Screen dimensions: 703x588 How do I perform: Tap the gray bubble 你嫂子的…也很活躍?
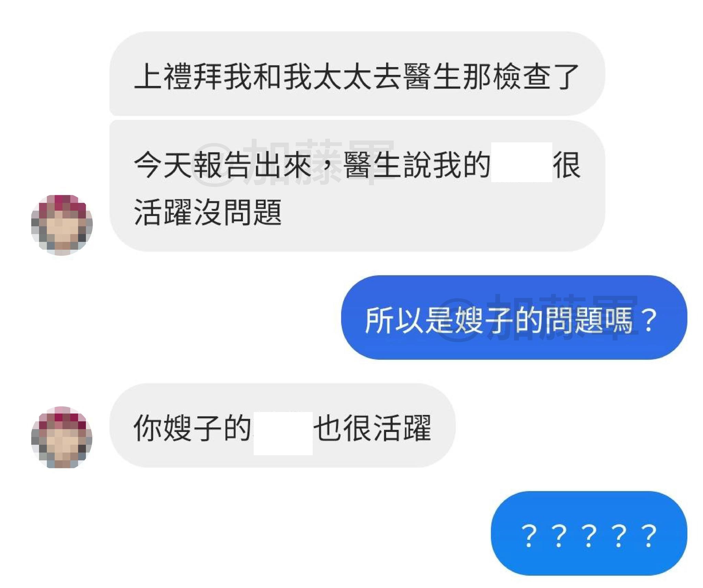(x=282, y=425)
